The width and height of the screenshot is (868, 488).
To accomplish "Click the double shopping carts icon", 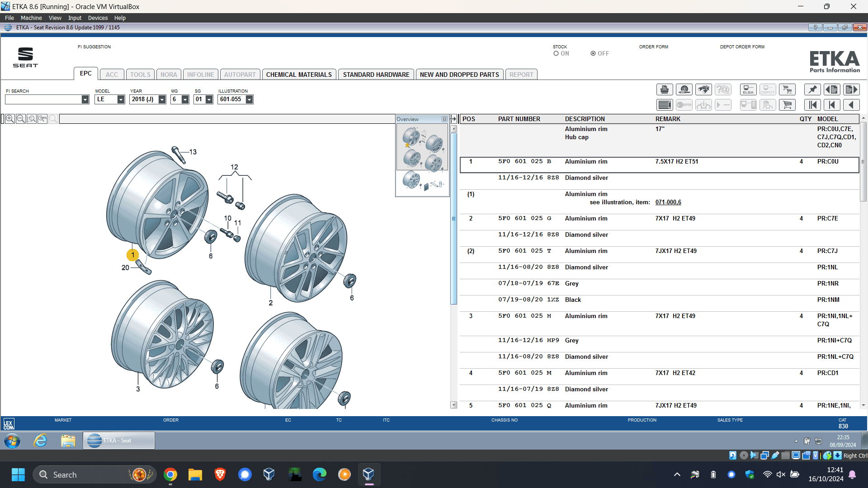I will (x=787, y=90).
